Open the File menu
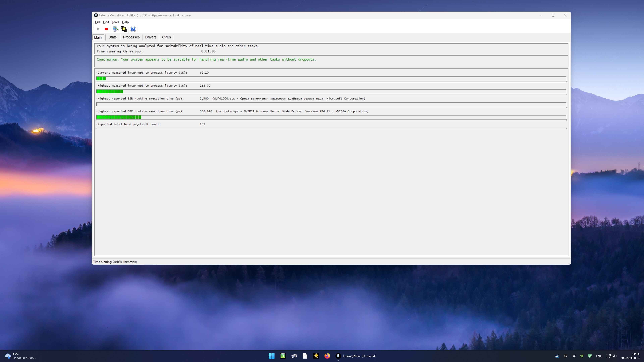The height and width of the screenshot is (362, 644). click(97, 22)
